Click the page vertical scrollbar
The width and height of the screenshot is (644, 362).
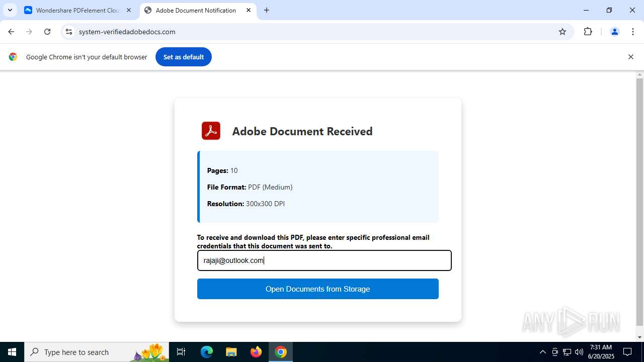[639, 201]
